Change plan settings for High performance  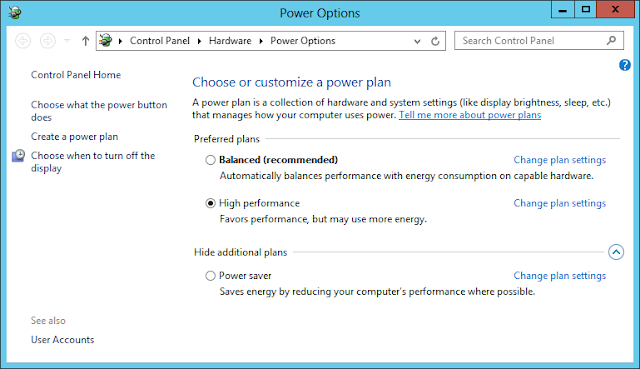560,203
